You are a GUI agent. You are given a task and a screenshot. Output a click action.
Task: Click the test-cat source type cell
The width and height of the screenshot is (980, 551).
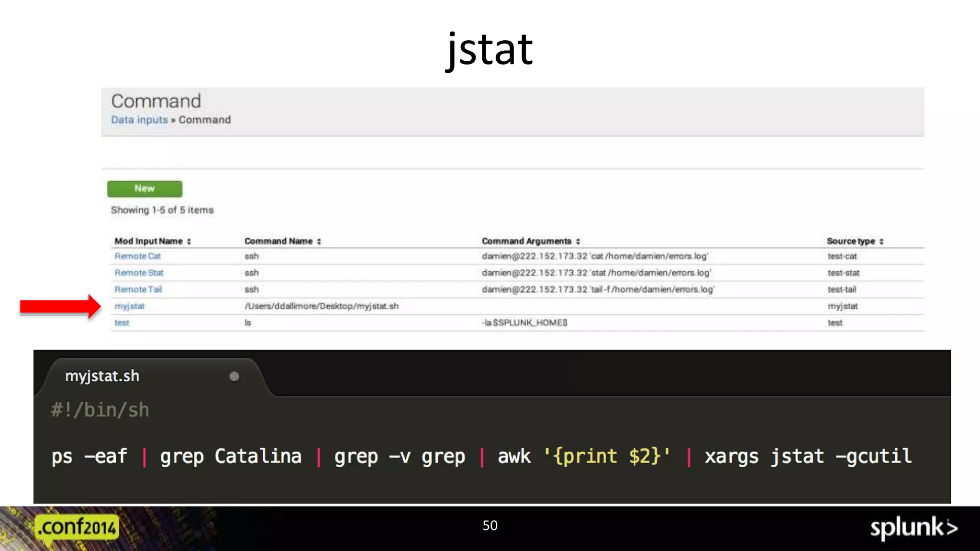[x=842, y=256]
